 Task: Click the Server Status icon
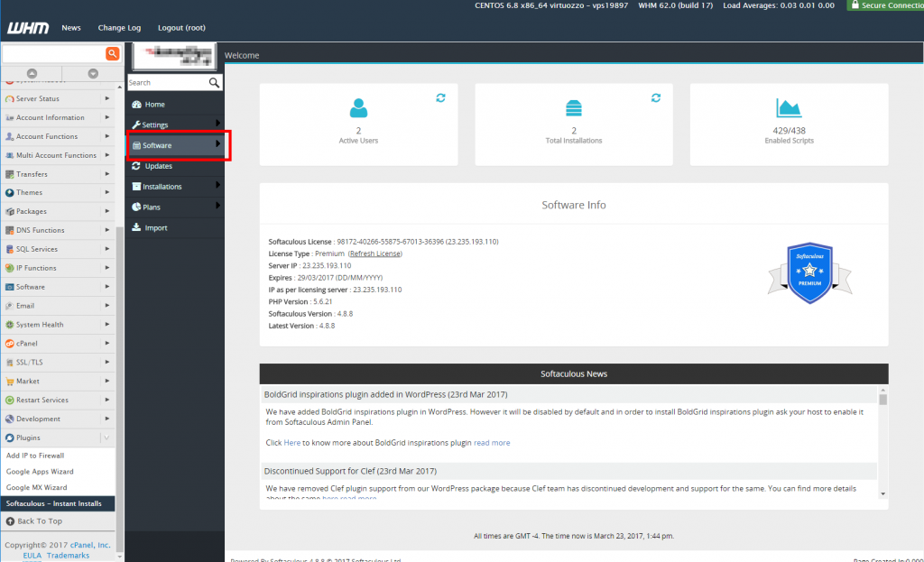coord(9,99)
